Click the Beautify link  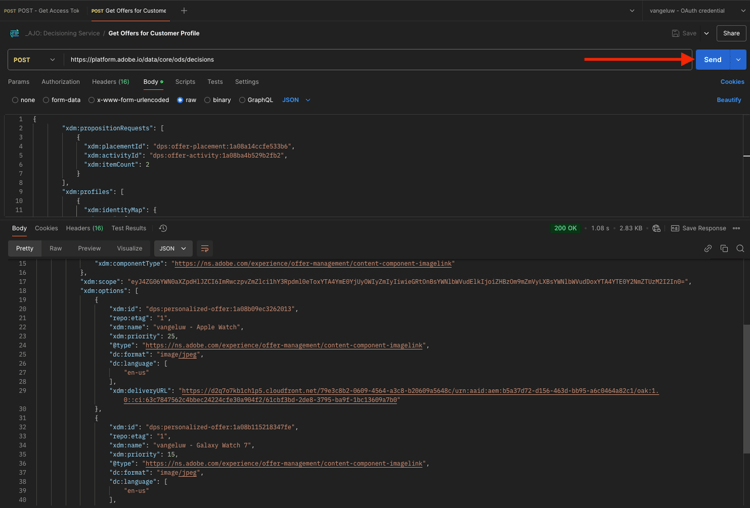(728, 100)
